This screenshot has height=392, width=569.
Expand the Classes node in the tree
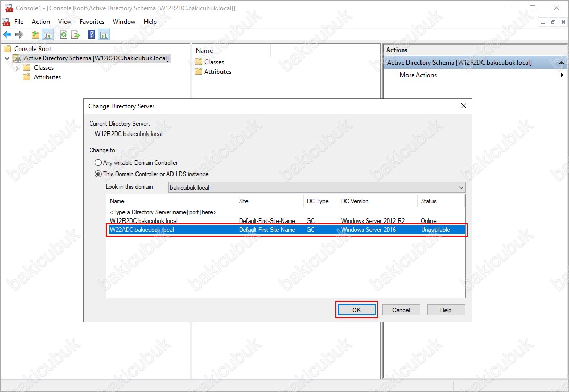point(17,68)
